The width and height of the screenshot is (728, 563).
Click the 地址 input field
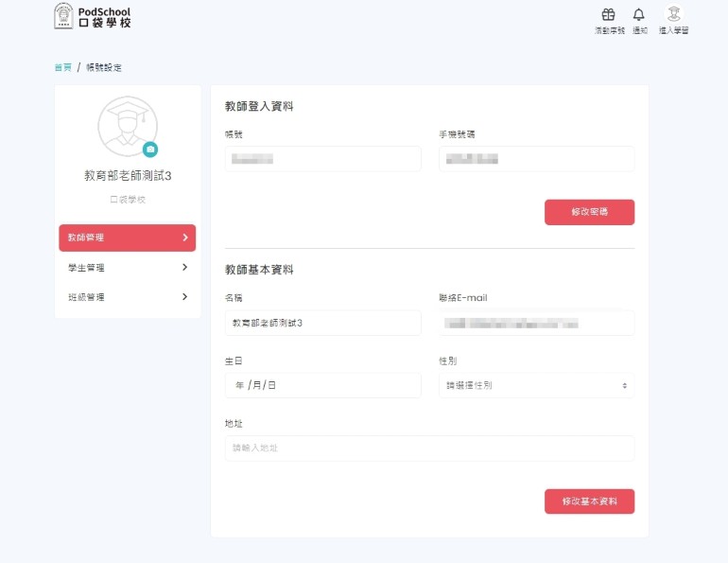pyautogui.click(x=429, y=448)
